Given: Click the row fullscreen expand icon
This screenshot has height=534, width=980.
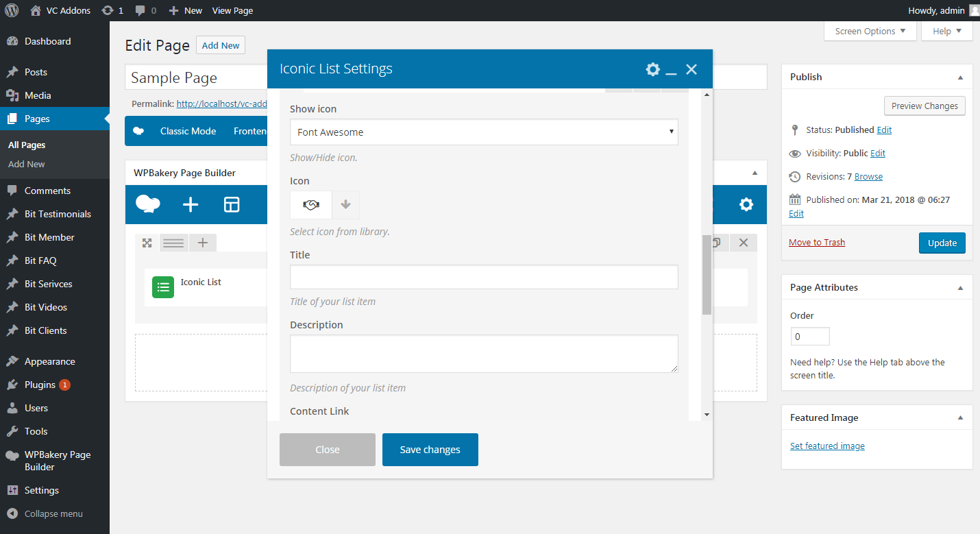Looking at the screenshot, I should [x=147, y=243].
